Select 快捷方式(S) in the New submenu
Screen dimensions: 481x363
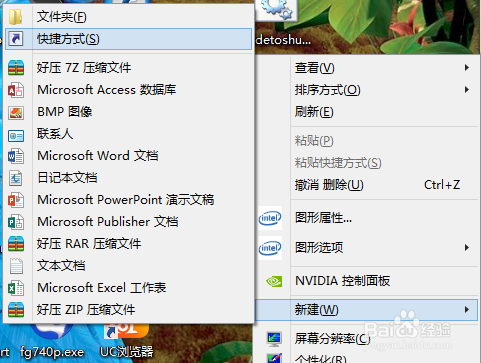pos(128,39)
